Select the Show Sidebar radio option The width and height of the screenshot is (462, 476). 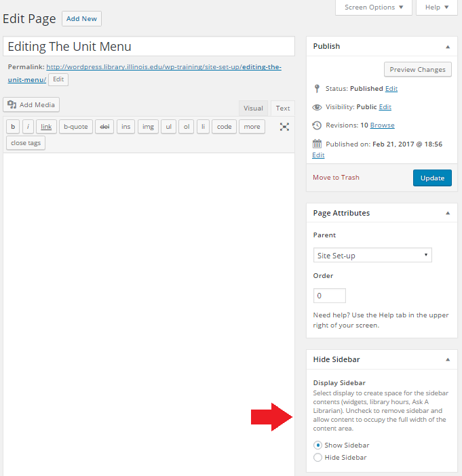317,445
